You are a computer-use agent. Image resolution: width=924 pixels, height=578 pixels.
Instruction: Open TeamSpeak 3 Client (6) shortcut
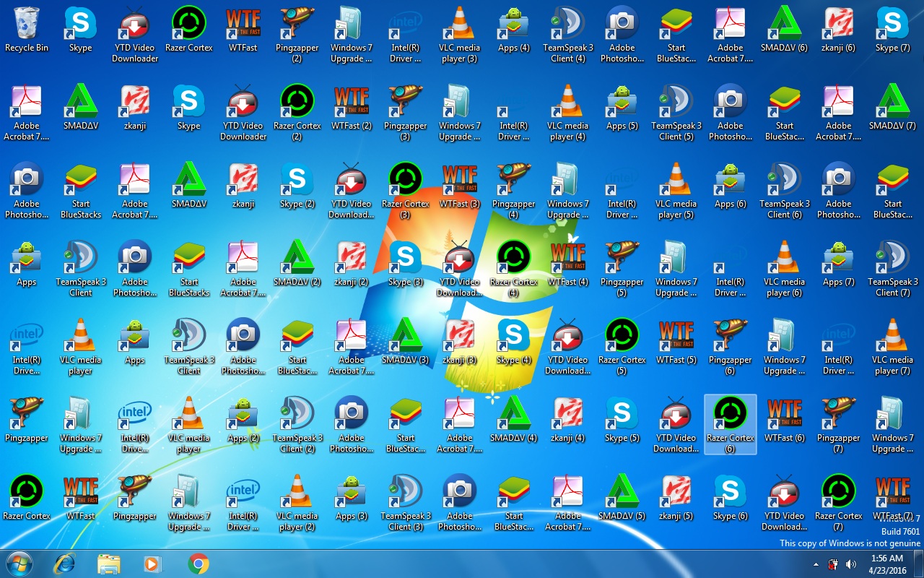pyautogui.click(x=785, y=191)
